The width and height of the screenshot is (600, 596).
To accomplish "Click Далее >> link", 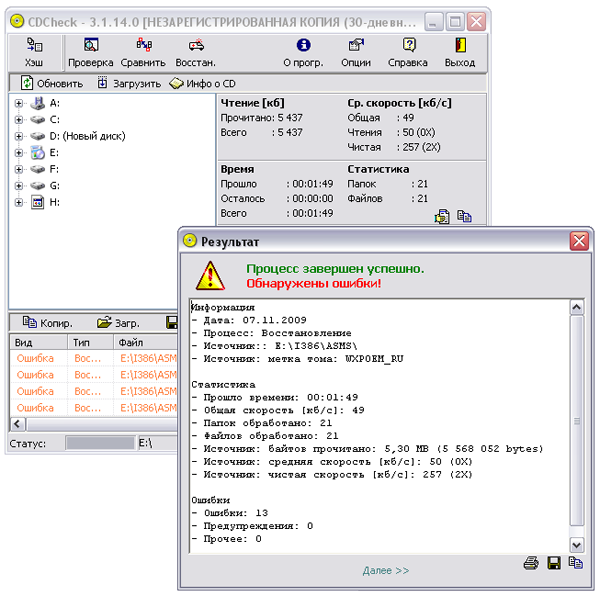I will pos(386,570).
